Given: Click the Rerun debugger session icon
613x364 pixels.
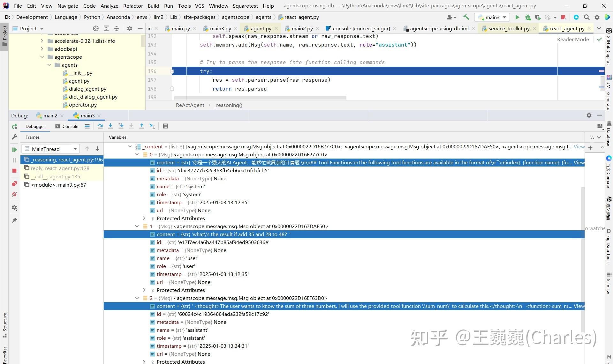Looking at the screenshot, I should pos(14,127).
